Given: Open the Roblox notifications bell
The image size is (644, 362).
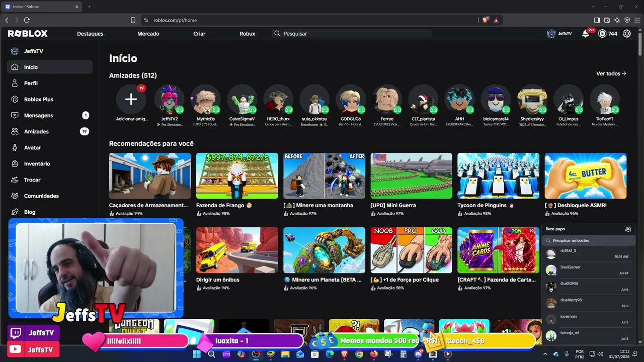Looking at the screenshot, I should pyautogui.click(x=586, y=34).
